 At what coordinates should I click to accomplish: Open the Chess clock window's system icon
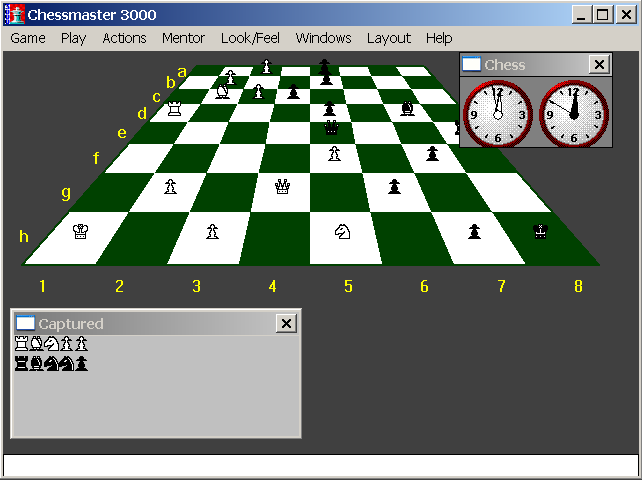coord(471,64)
